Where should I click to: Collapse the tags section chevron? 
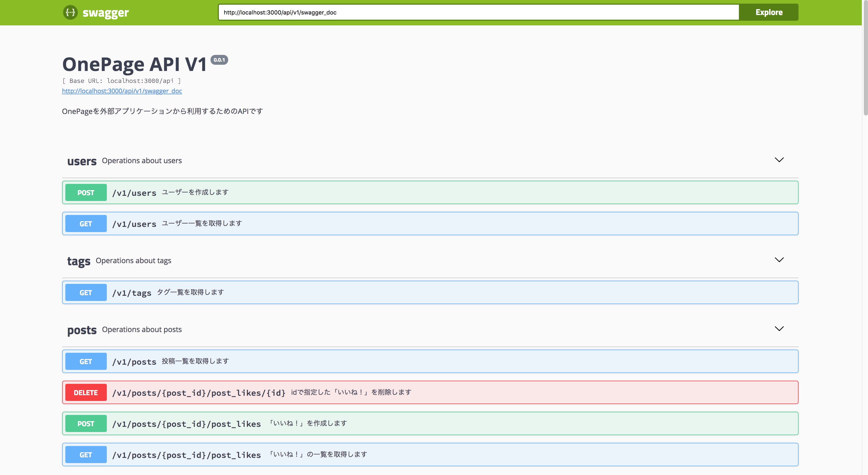pyautogui.click(x=779, y=260)
